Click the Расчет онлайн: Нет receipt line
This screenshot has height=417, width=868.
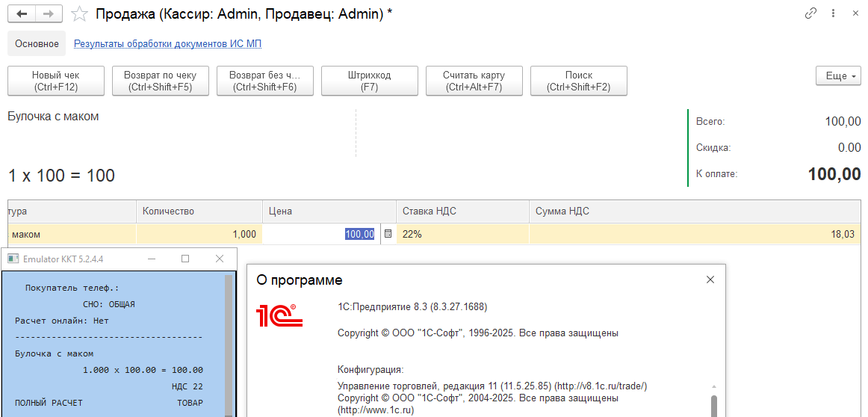pyautogui.click(x=62, y=321)
